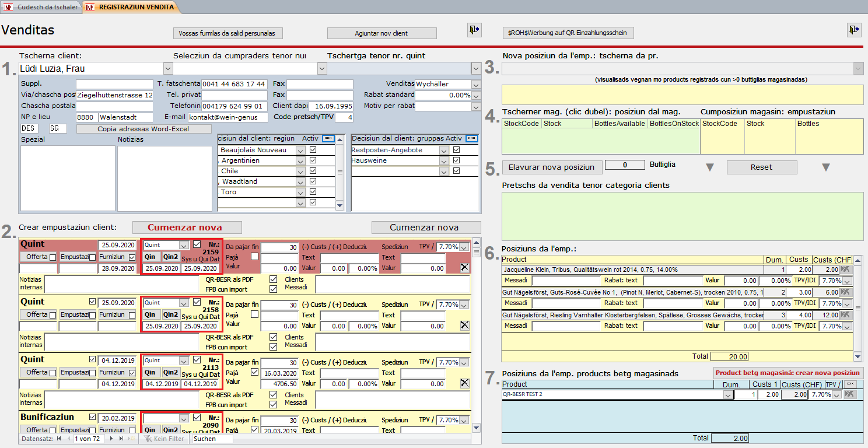868x448 pixels.
Task: Open the QR-BESR TEST 2 product dropdown
Action: [727, 395]
